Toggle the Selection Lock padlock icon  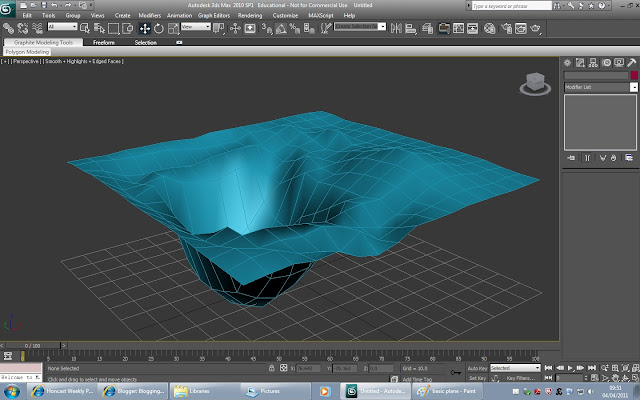point(271,368)
